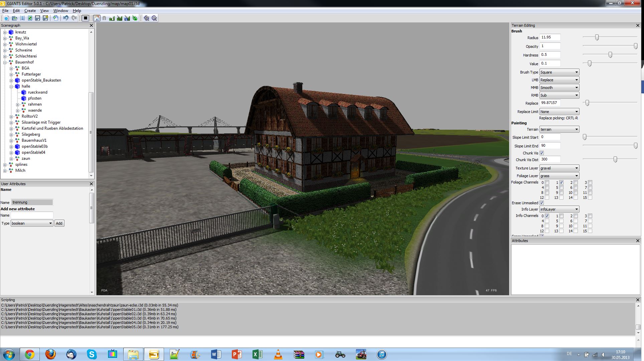Open the Texture Layer dropdown

(559, 168)
